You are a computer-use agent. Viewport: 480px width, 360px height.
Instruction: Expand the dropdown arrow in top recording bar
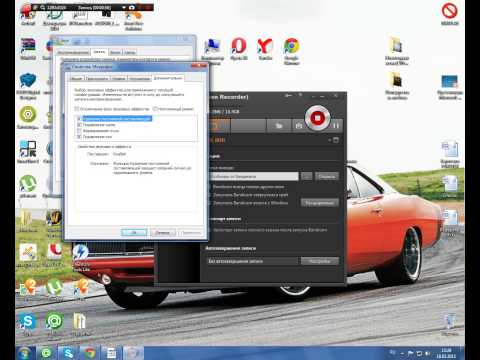(x=124, y=7)
